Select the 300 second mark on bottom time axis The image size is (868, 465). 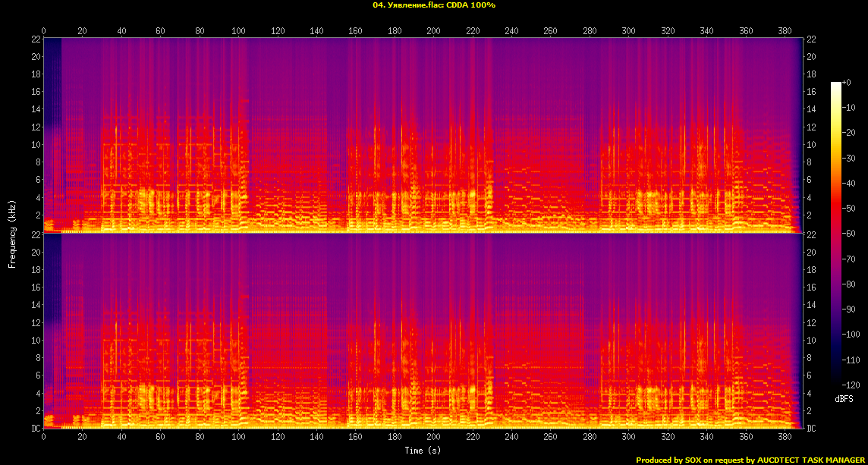(x=628, y=438)
